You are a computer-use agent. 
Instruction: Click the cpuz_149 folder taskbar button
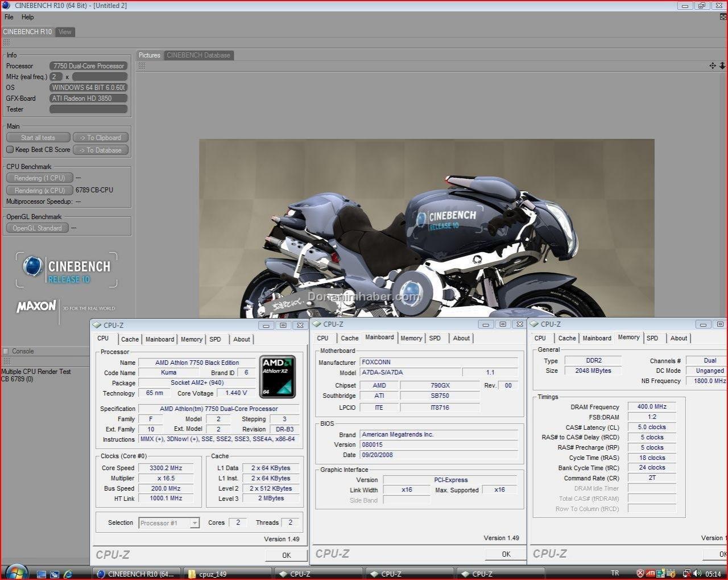pos(227,574)
